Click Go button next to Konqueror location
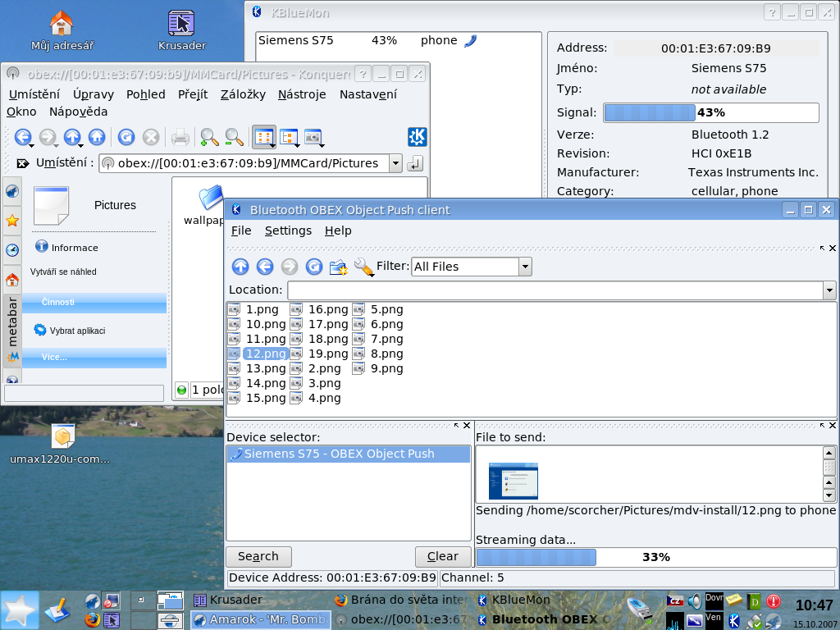840x630 pixels. [x=415, y=163]
